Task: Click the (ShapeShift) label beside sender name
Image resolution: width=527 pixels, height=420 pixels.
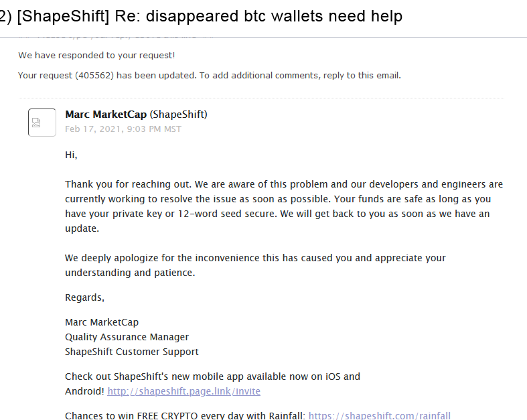Action: coord(179,115)
